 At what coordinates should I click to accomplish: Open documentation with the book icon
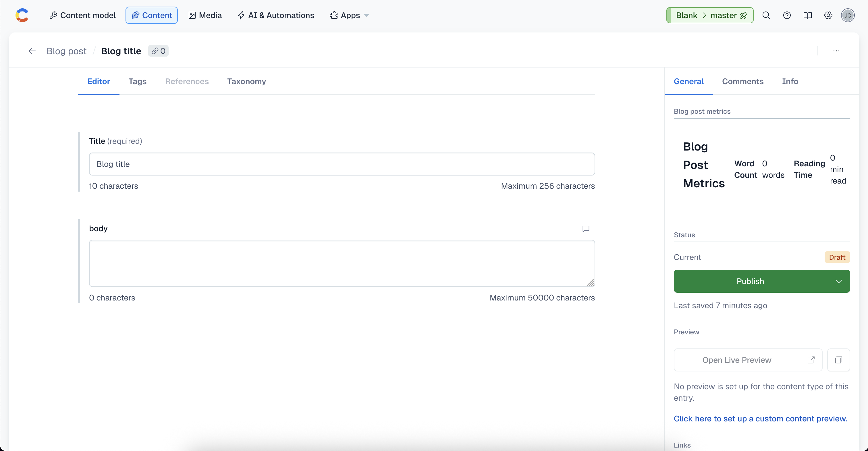(808, 15)
